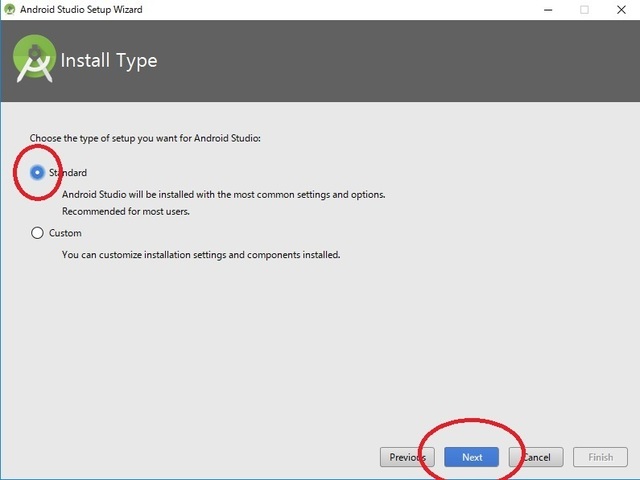Click the 'Install Type' heading

109,60
